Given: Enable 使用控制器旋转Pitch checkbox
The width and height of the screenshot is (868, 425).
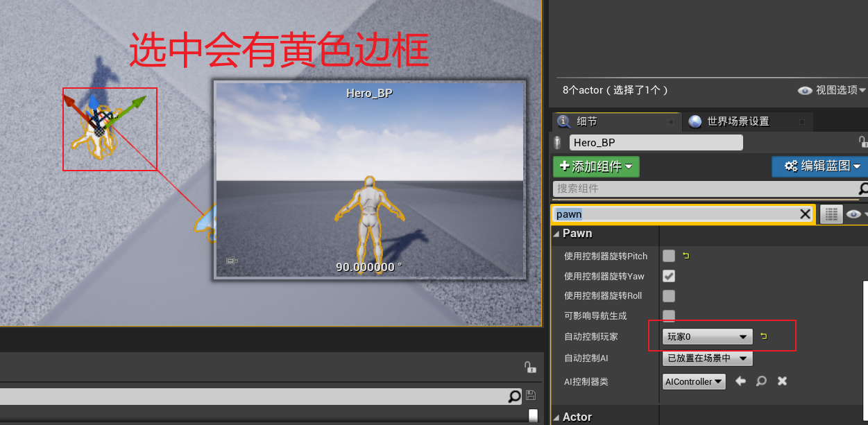Looking at the screenshot, I should click(669, 256).
